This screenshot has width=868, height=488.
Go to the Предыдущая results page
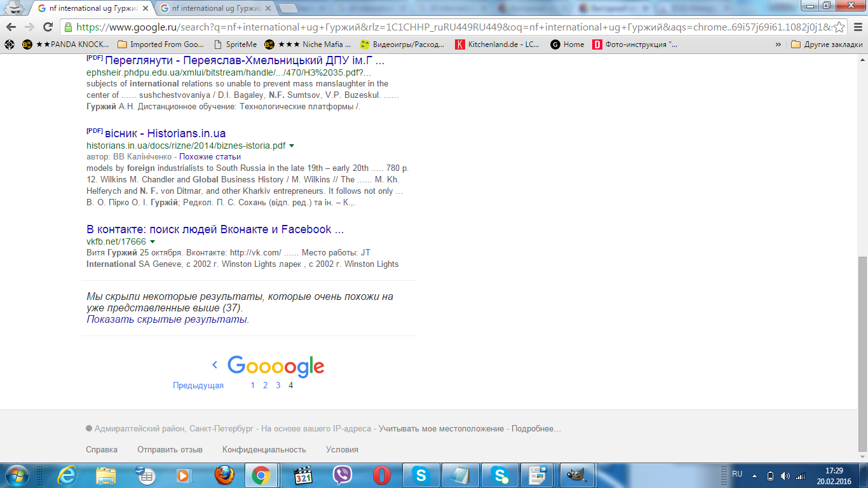[198, 386]
